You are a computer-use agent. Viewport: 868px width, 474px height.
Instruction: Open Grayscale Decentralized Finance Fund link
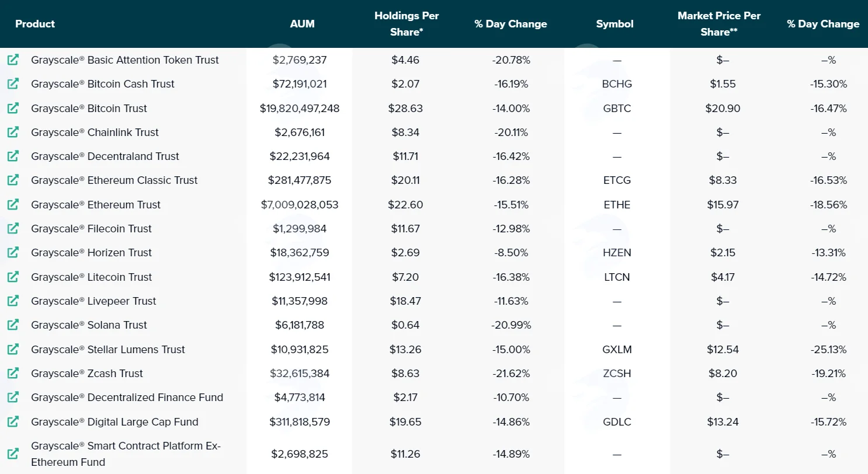[x=127, y=397]
